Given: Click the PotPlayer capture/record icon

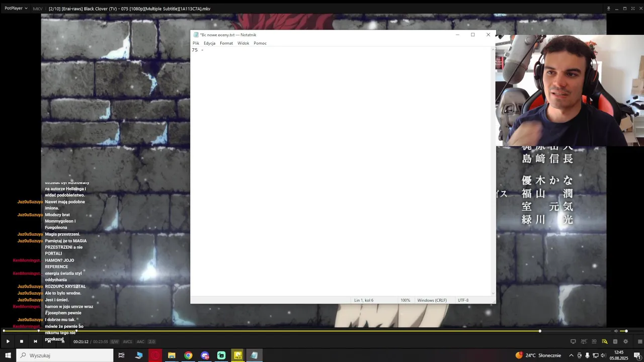Looking at the screenshot, I should coord(615,341).
